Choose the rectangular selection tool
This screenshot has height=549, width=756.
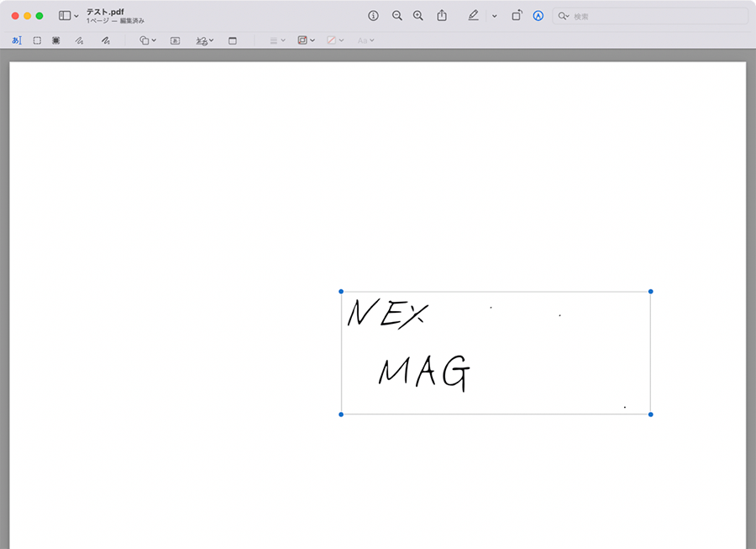pos(37,40)
